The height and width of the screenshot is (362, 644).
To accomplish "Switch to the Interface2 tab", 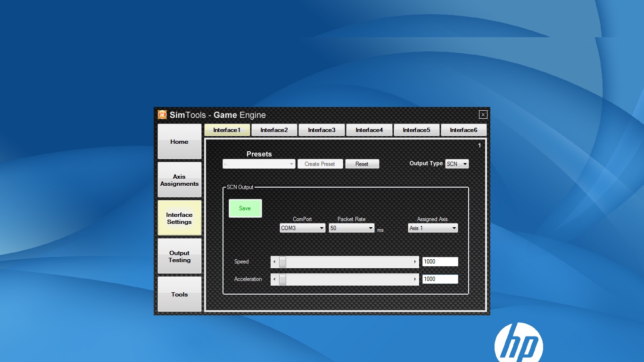I will pos(274,130).
